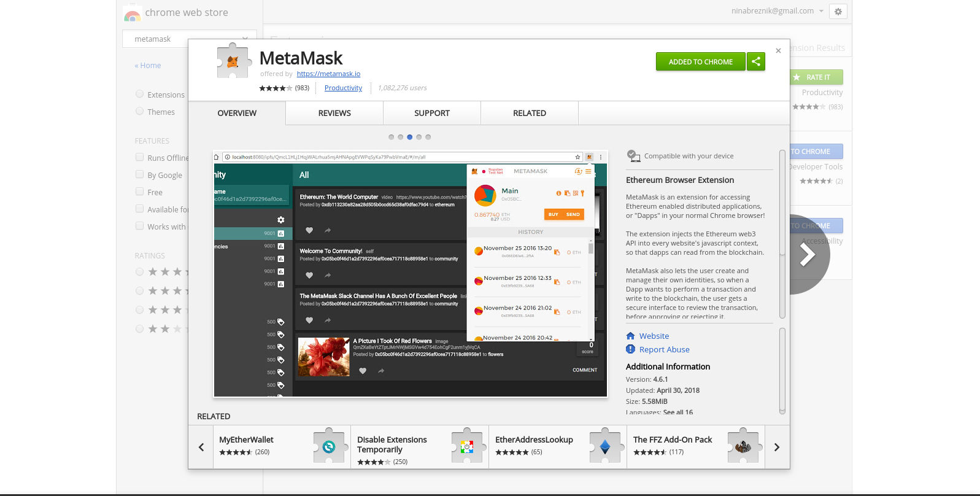
Task: Go to previous related extensions
Action: point(201,447)
